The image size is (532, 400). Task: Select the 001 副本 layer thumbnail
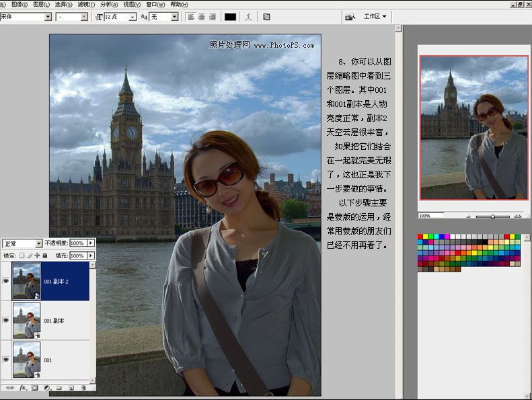click(26, 320)
